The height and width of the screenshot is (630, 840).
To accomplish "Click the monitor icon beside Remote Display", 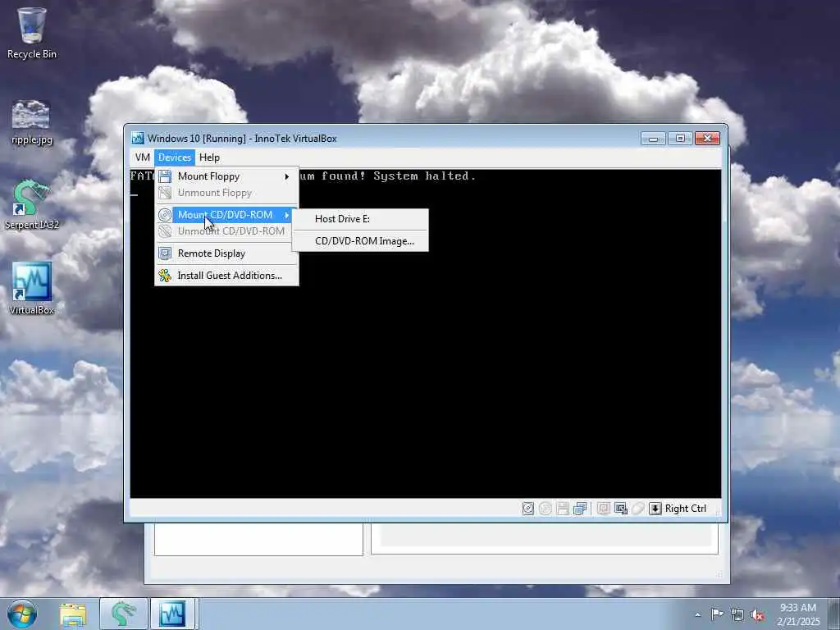I will pos(165,253).
